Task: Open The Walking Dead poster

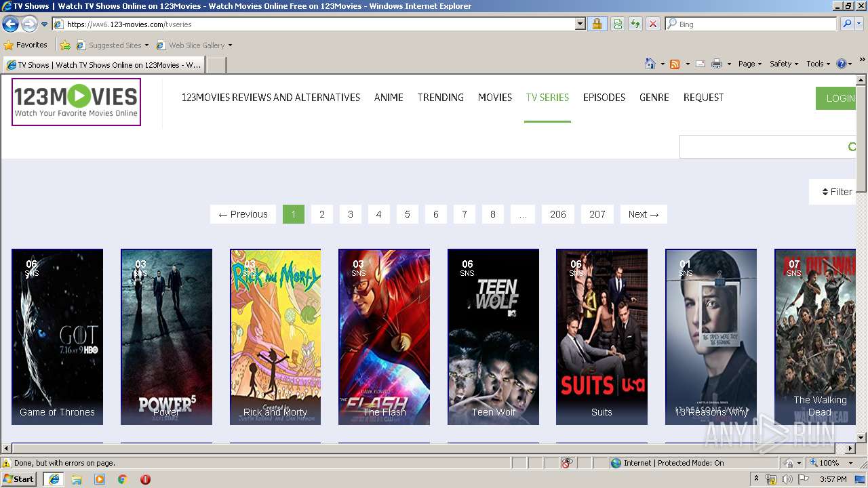Action: [x=816, y=337]
